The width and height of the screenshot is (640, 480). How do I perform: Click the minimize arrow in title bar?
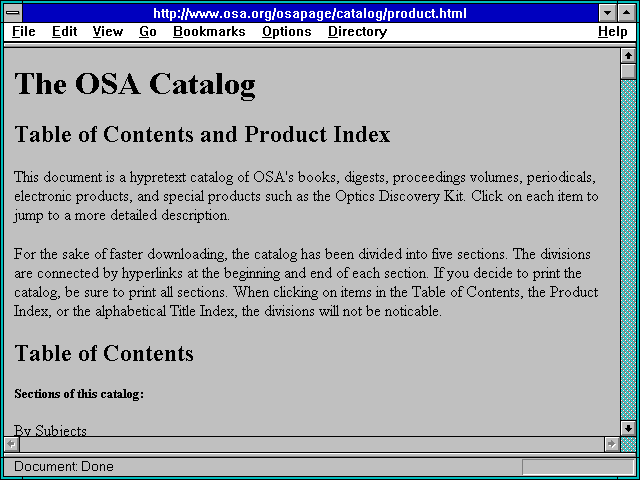607,13
